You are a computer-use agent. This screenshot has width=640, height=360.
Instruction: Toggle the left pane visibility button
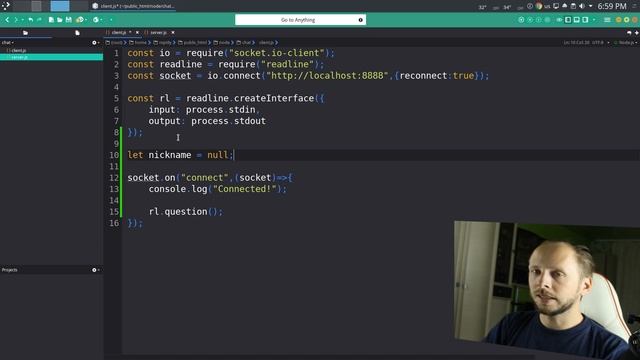[568, 20]
